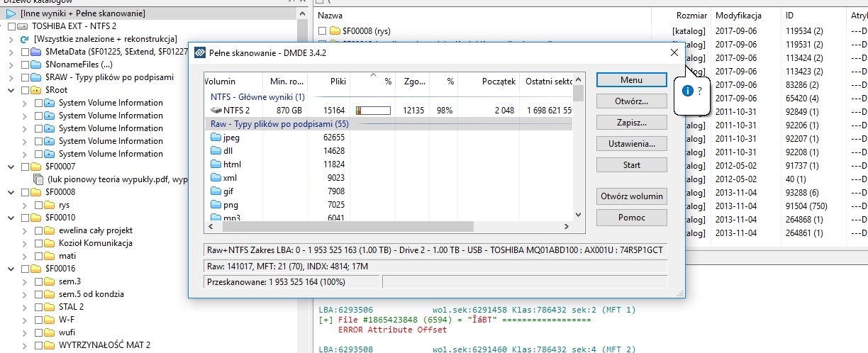Collapse the $Root tree node
This screenshot has width=868, height=353.
(x=11, y=90)
